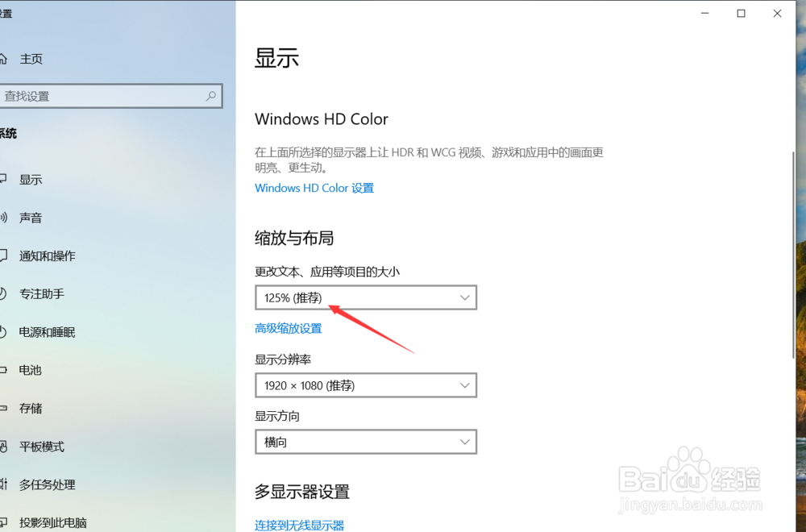Click the 平板模式 tablet icon

(x=3, y=447)
